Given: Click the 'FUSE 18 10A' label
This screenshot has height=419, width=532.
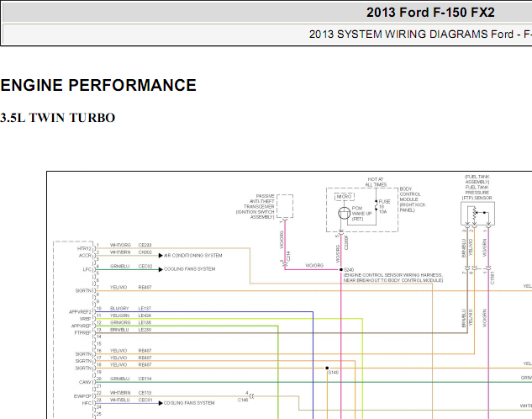Looking at the screenshot, I should click(384, 206).
